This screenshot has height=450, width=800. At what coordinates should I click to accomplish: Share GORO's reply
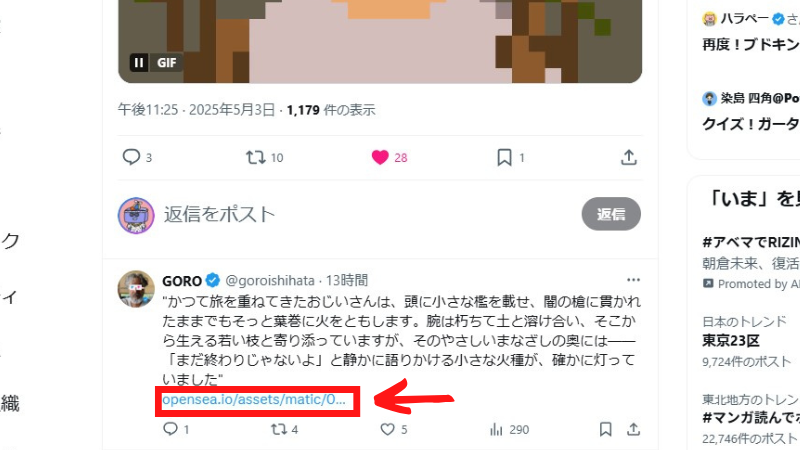point(633,429)
